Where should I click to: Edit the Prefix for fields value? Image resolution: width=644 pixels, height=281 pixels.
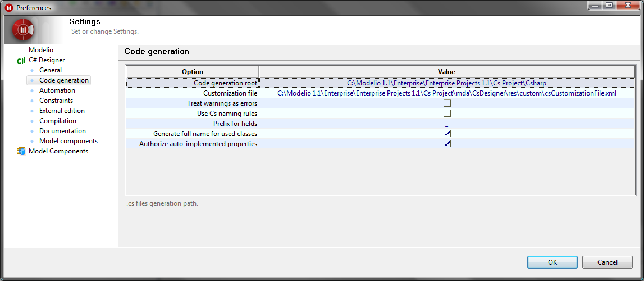(446, 123)
